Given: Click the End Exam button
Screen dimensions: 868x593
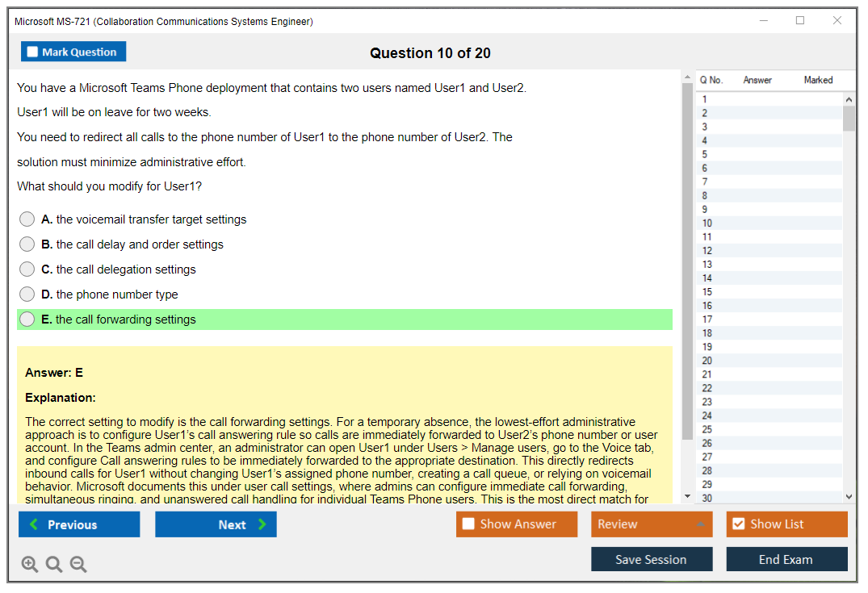Looking at the screenshot, I should tap(786, 559).
